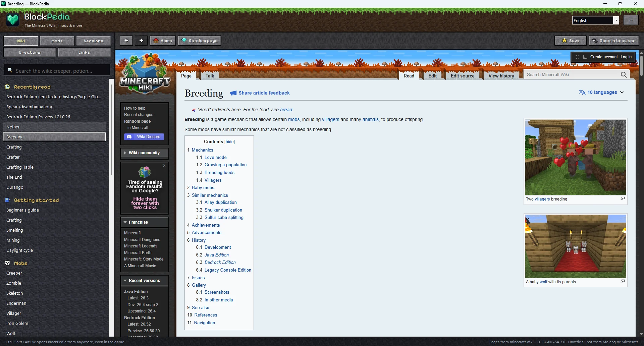
Task: Open the Creators tab
Action: point(30,52)
